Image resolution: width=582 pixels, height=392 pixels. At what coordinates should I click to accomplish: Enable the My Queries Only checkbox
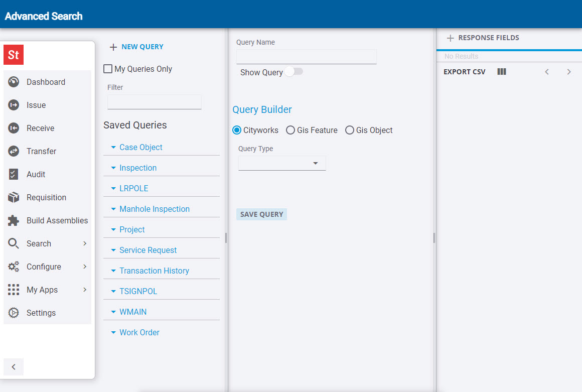coord(108,69)
